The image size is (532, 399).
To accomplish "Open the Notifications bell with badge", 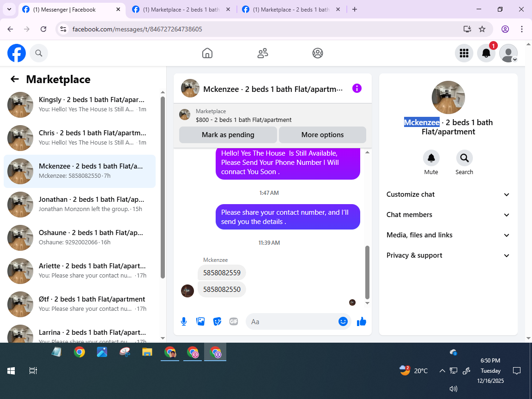I will click(x=486, y=53).
